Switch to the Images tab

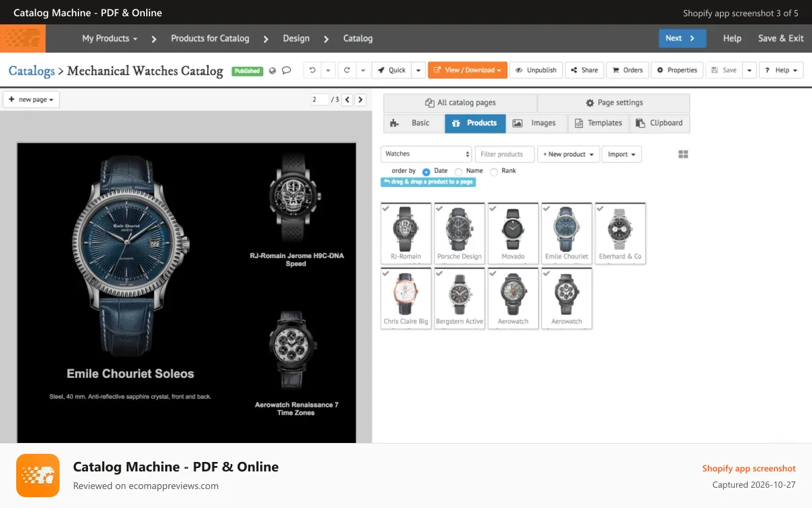537,123
